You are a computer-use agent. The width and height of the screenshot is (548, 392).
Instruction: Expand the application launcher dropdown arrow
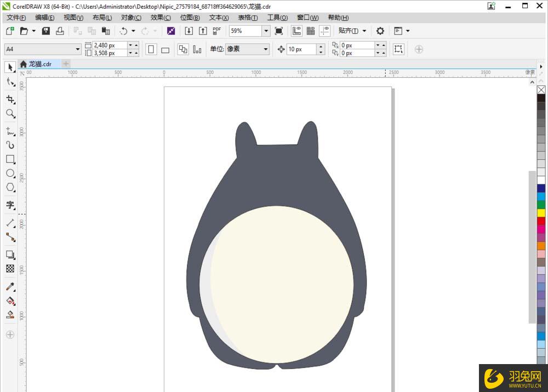408,31
